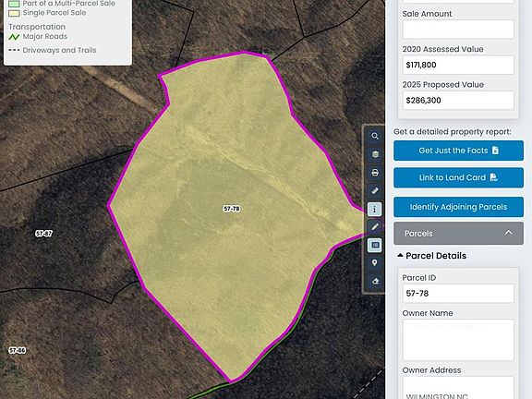Select the pencil draw tool
532x399 pixels.
click(x=375, y=226)
